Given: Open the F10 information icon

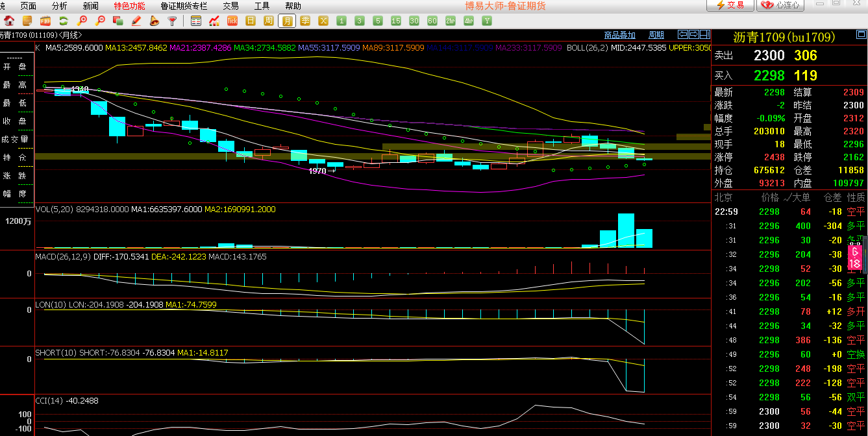Looking at the screenshot, I should 45,21.
